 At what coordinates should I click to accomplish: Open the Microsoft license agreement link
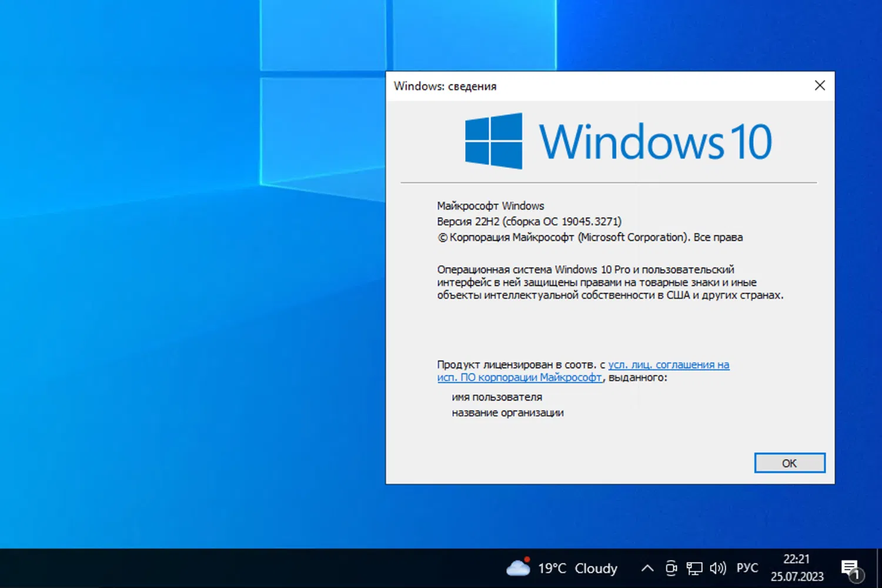pyautogui.click(x=669, y=365)
